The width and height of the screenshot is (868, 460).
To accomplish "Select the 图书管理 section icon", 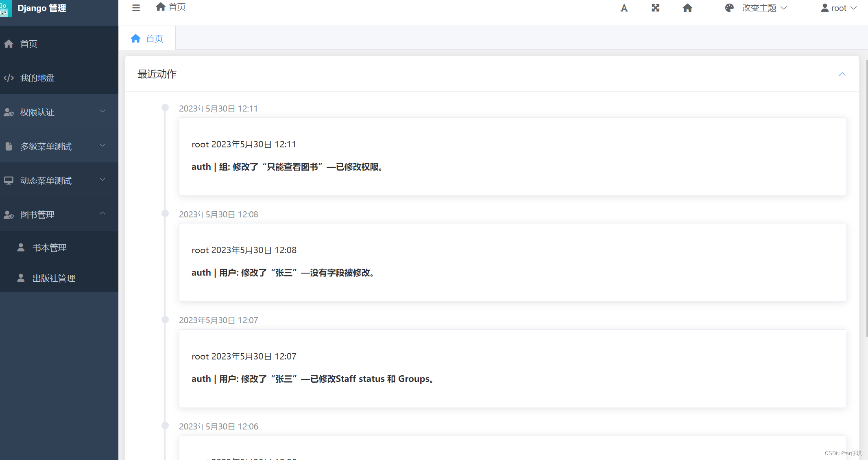I will (9, 215).
